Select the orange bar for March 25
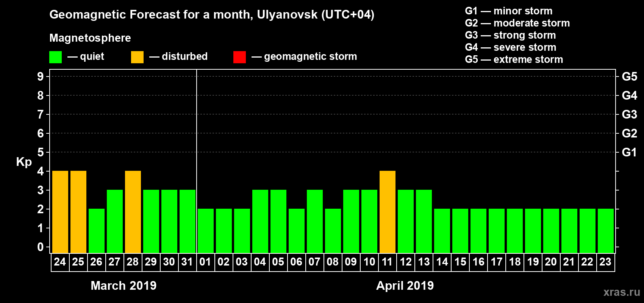The image size is (644, 303). [78, 212]
